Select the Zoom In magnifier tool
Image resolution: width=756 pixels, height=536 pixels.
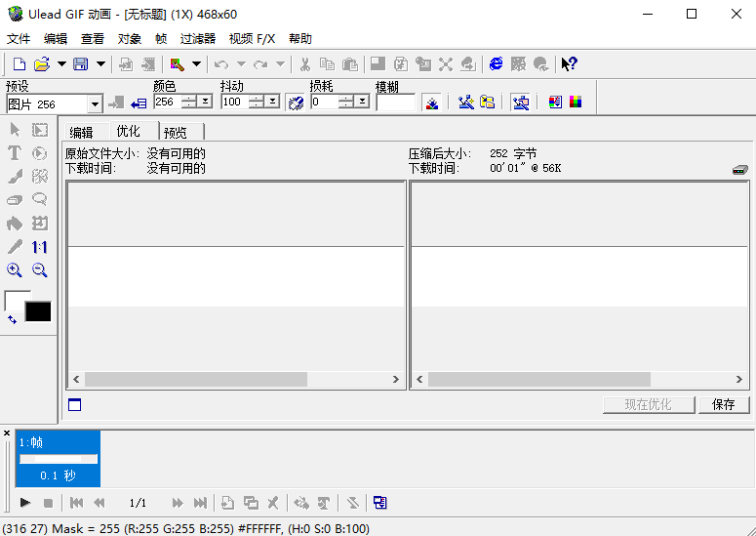(x=15, y=270)
